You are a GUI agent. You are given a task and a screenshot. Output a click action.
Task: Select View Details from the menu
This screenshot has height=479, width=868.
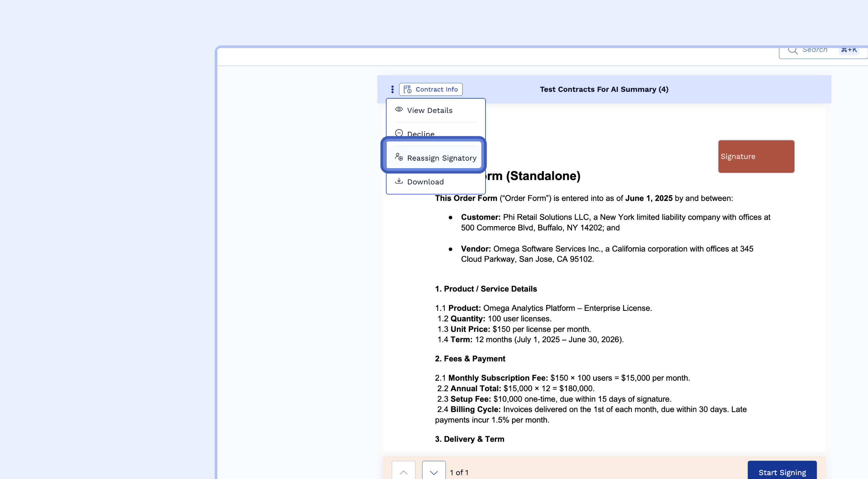[x=430, y=111]
